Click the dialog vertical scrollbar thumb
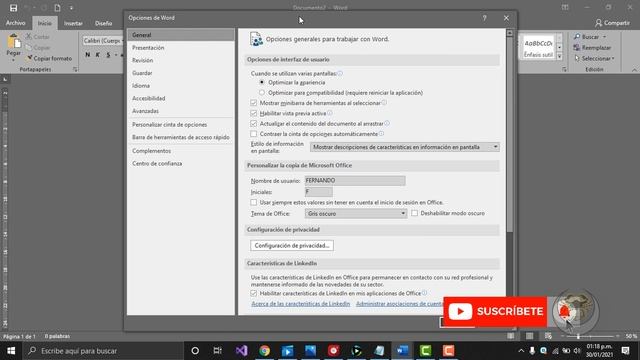The image size is (640, 360). point(509,135)
